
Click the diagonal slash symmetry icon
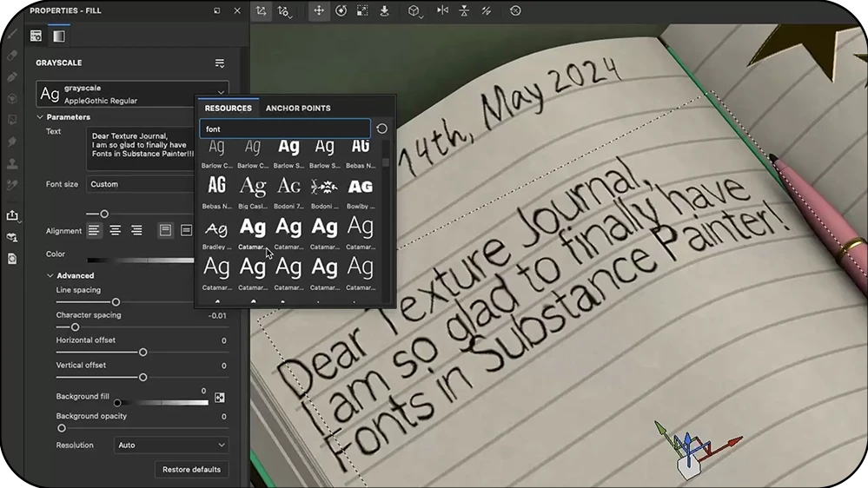486,10
